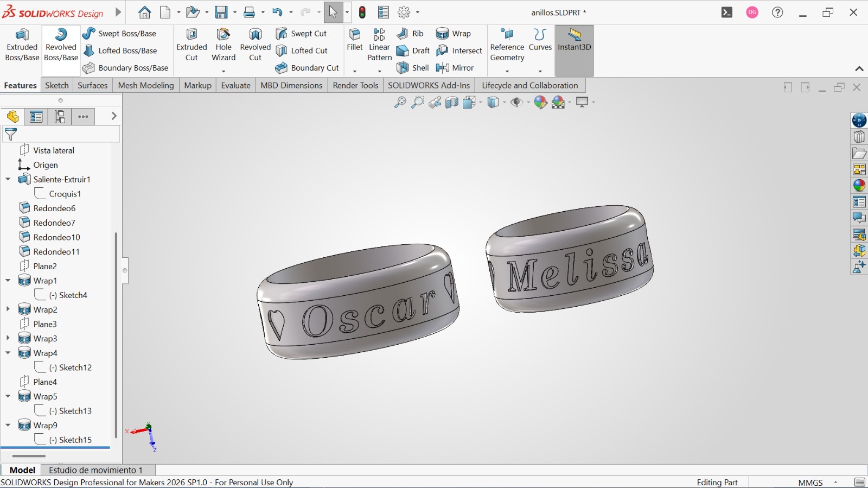The height and width of the screenshot is (488, 868).
Task: Open the SOLIDWORKS Add-Ins tab
Action: pyautogui.click(x=429, y=85)
